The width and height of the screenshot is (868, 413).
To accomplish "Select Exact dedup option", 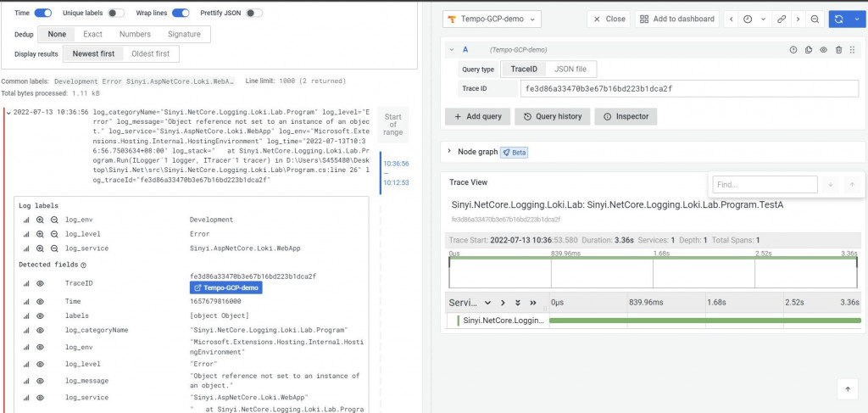I will 92,34.
